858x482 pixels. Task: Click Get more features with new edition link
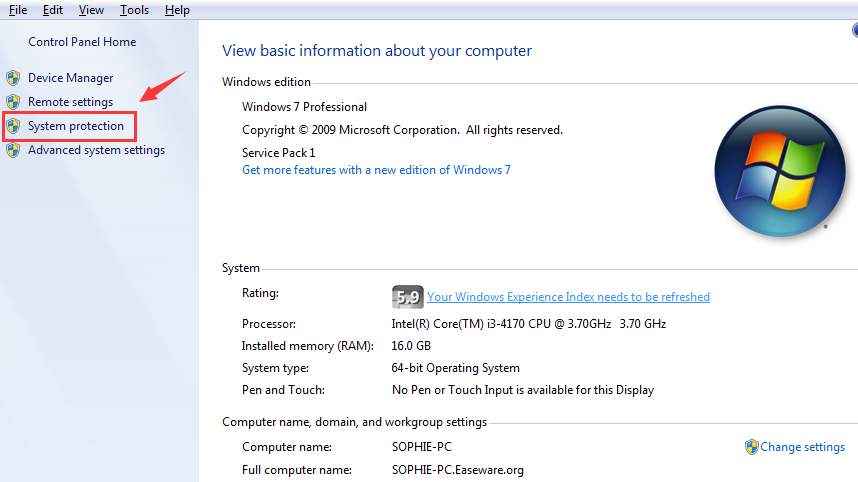[x=376, y=170]
